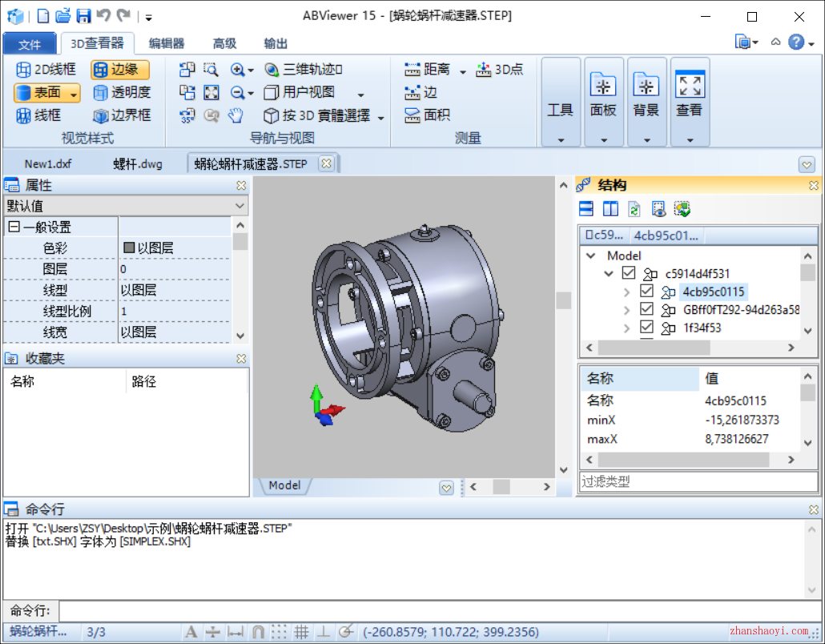825x644 pixels.
Task: Toggle the grid display status icon
Action: (x=301, y=631)
